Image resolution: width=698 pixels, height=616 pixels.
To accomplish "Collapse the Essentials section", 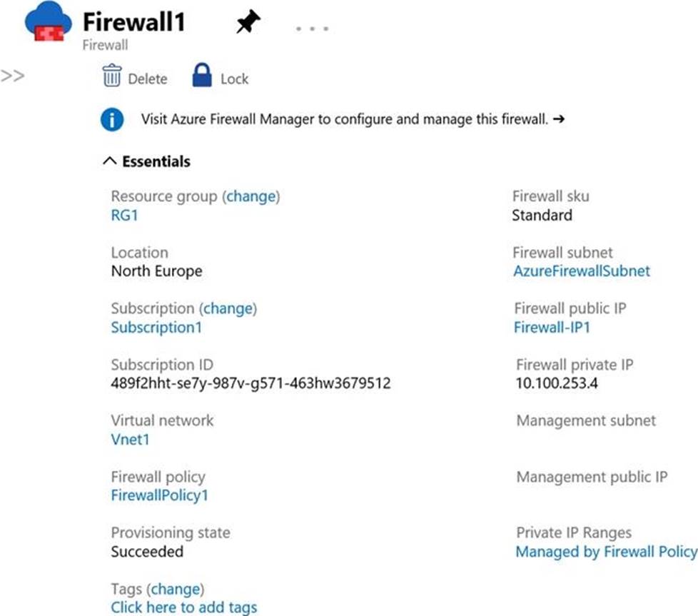I will [x=108, y=162].
